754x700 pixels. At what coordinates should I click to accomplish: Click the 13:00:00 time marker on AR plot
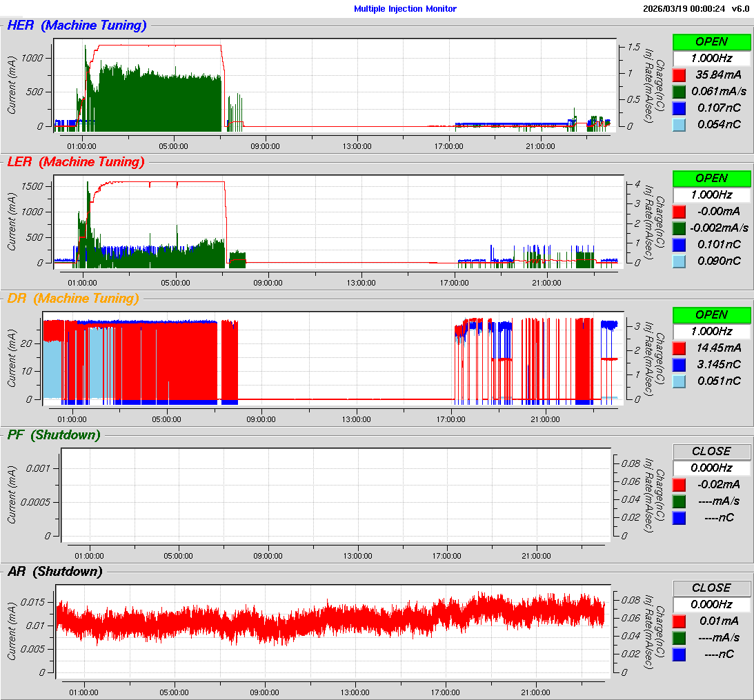pos(355,692)
